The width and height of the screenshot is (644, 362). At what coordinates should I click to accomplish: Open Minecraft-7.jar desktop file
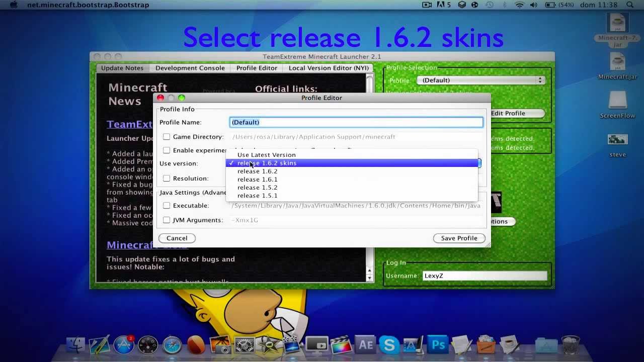click(x=617, y=30)
